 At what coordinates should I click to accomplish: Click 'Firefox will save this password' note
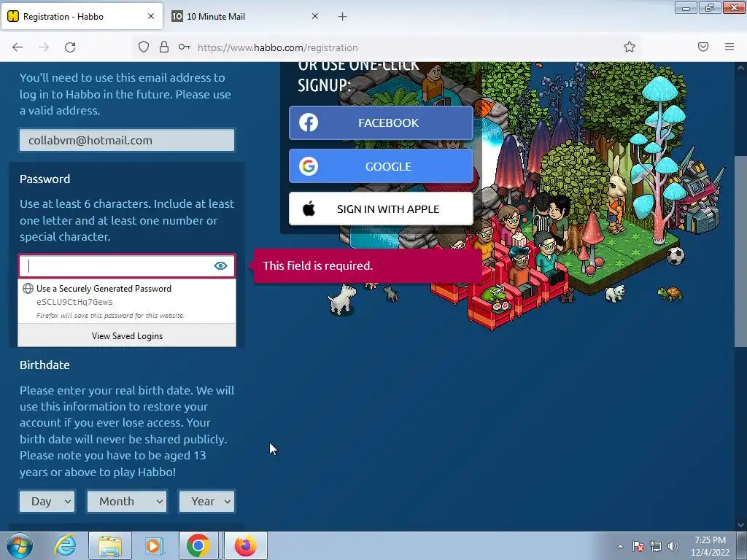point(110,315)
